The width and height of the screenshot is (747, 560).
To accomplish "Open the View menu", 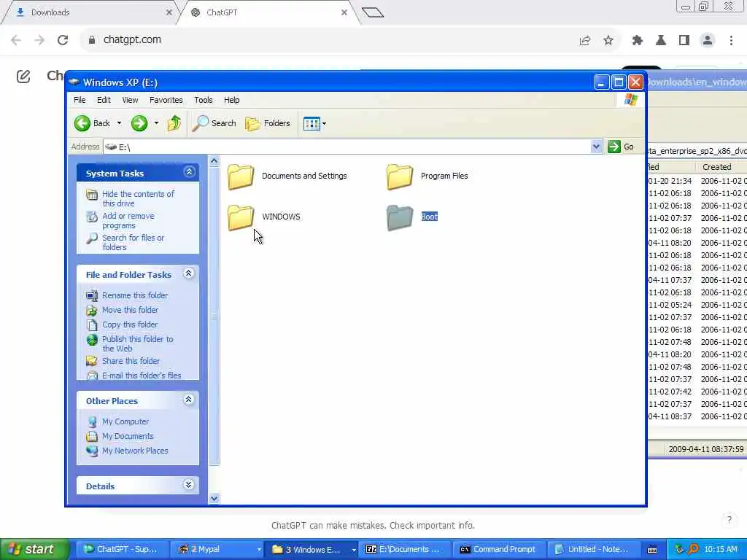I will [x=130, y=100].
